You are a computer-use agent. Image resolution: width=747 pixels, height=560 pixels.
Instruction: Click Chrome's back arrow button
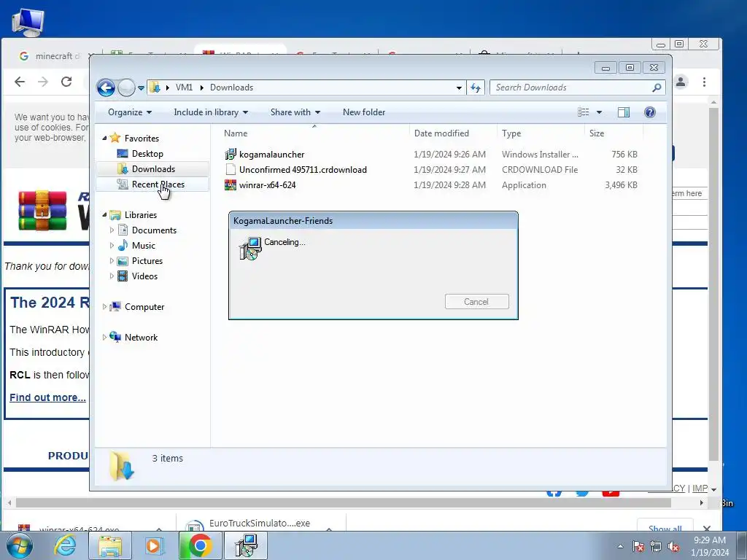20,82
